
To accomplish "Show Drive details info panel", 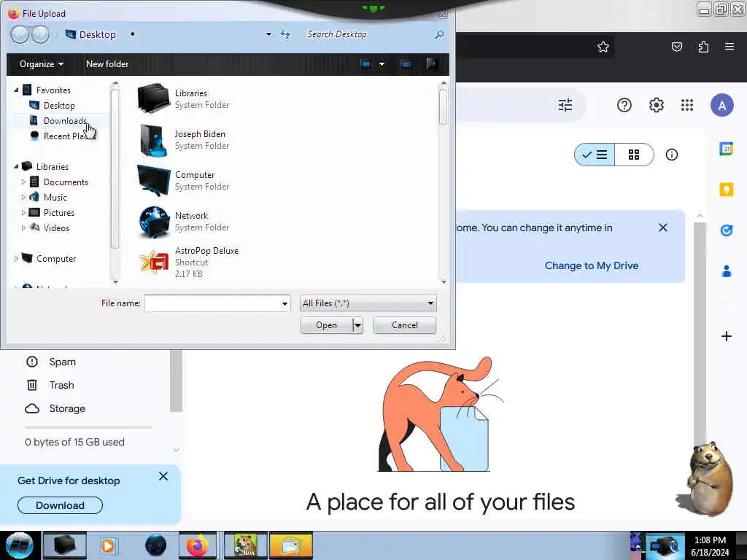I will pos(672,155).
